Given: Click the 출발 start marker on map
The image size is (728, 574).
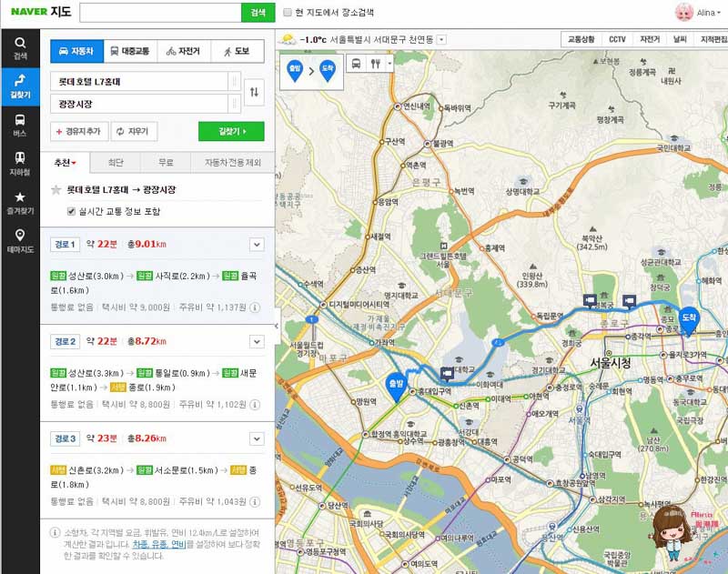Looking at the screenshot, I should 396,388.
